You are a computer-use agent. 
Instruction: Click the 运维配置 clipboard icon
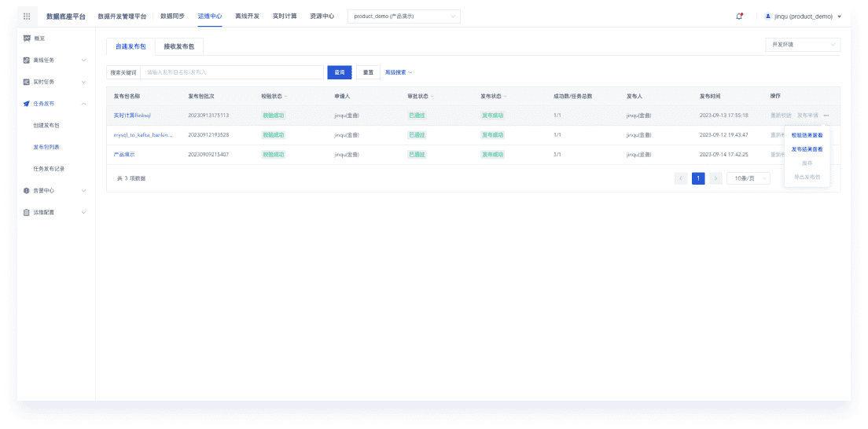[x=27, y=212]
